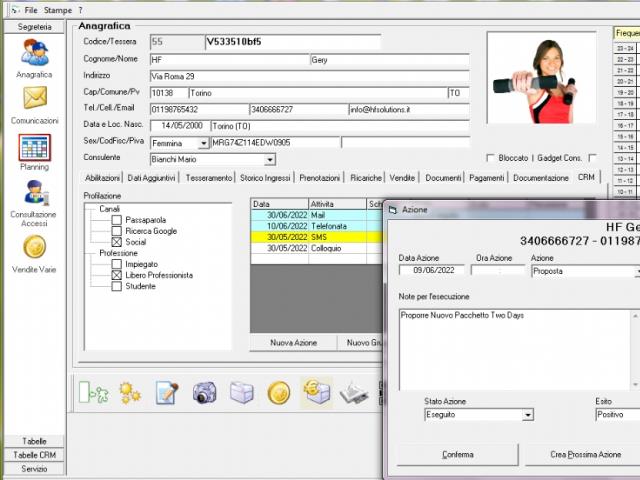640x480 pixels.
Task: Switch to the Tesseramento tab
Action: (208, 178)
